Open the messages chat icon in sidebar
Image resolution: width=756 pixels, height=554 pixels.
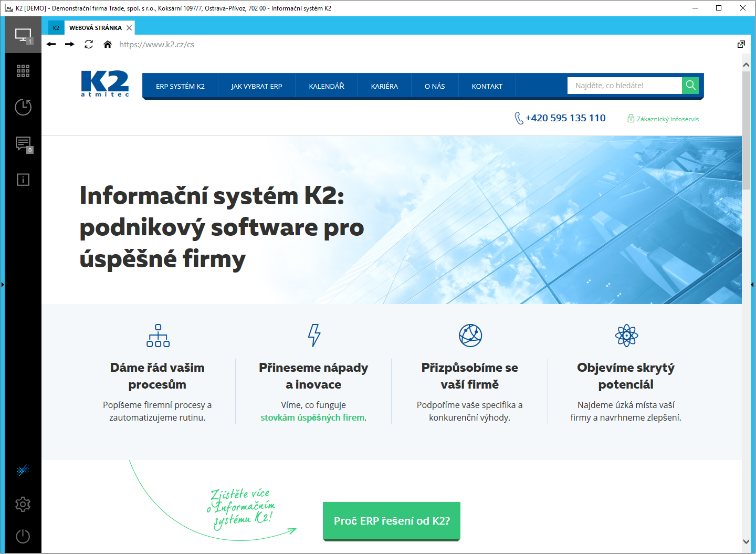tap(23, 143)
